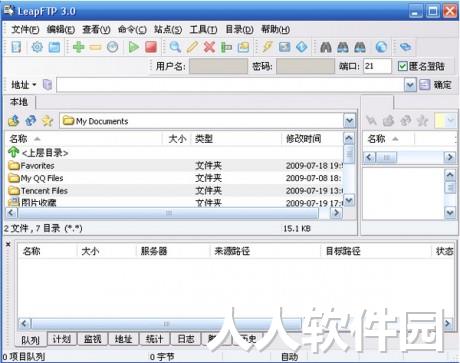Open the 目录(D) menu
The image size is (460, 363).
pyautogui.click(x=239, y=30)
